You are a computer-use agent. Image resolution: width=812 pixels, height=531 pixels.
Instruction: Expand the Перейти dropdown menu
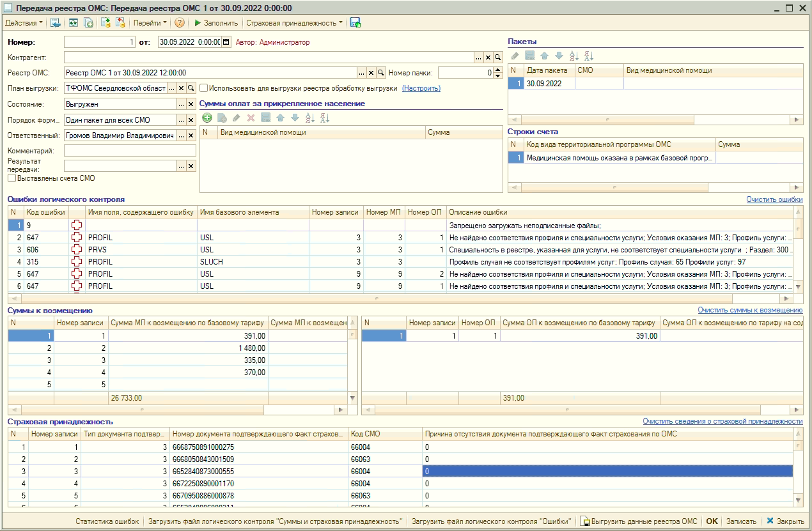click(x=150, y=23)
